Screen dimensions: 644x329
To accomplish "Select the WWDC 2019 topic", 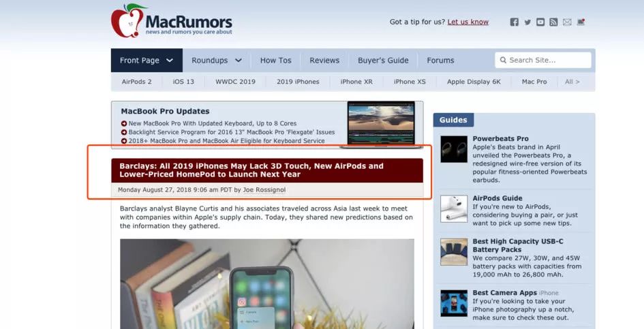I will (235, 82).
